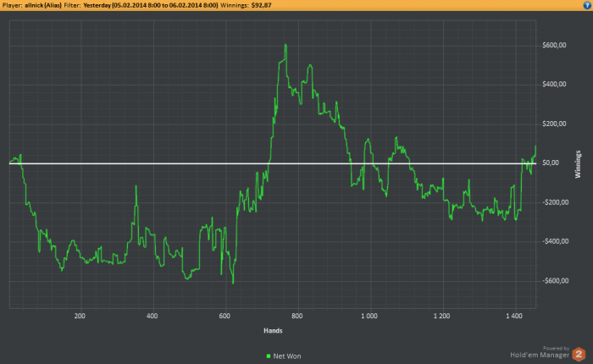Viewport: 593px width, 364px height.
Task: Click the $600,00 axis label
Action: [x=554, y=45]
